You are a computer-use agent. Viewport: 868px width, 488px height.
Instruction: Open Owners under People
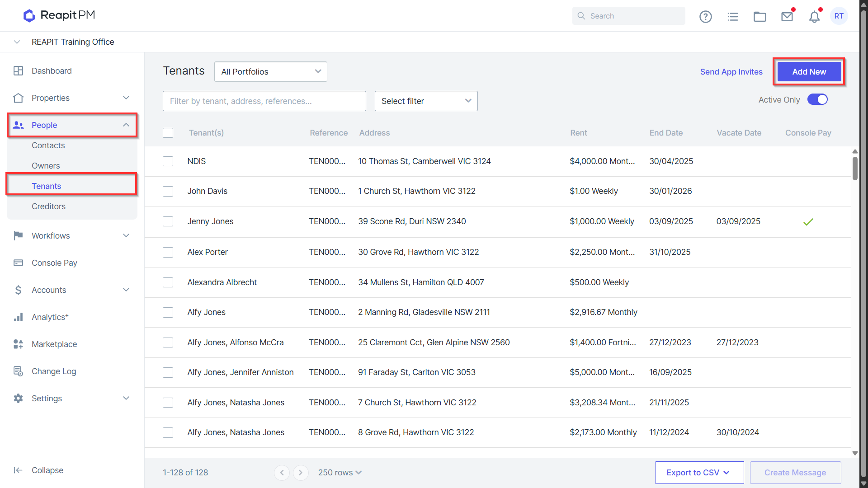[46, 166]
